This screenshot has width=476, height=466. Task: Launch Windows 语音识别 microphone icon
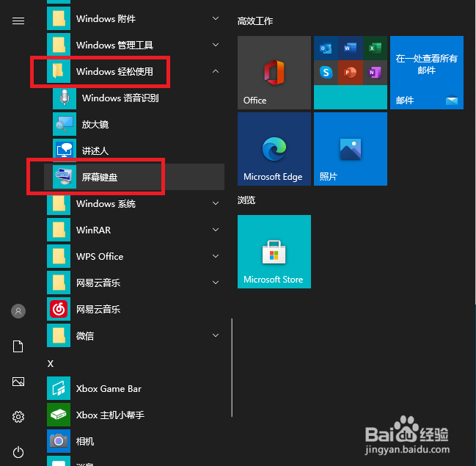point(65,98)
